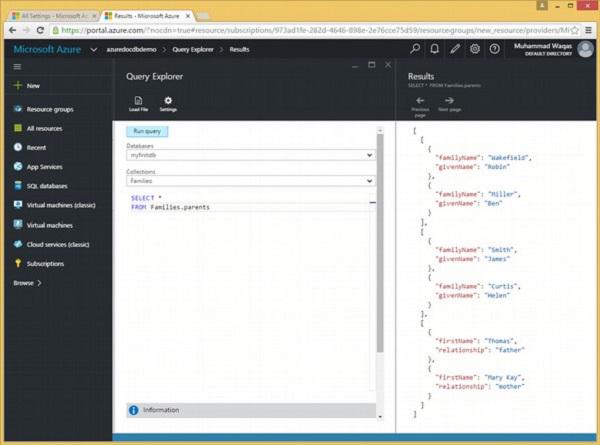Go to Previous page arrow in Results

click(420, 101)
